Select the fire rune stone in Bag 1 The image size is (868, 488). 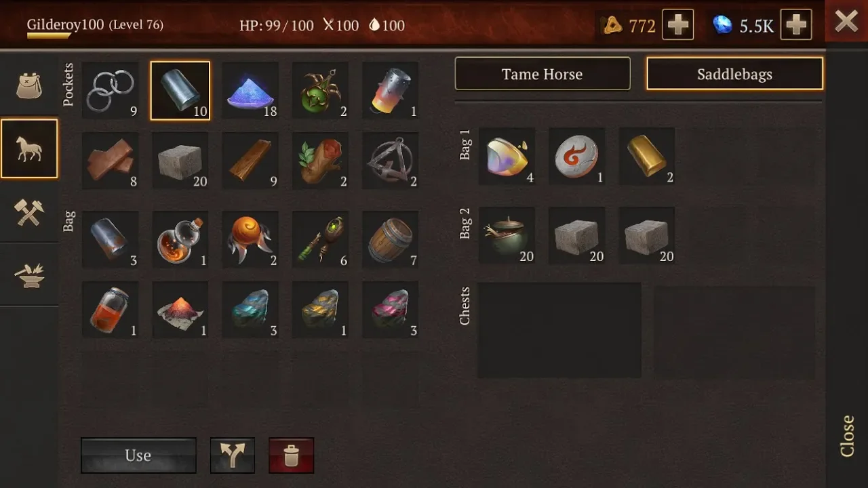point(577,156)
